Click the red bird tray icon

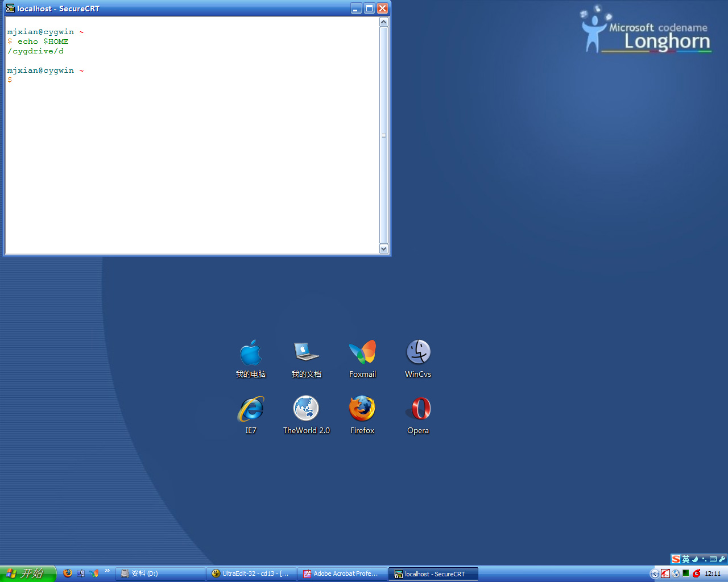tap(665, 574)
